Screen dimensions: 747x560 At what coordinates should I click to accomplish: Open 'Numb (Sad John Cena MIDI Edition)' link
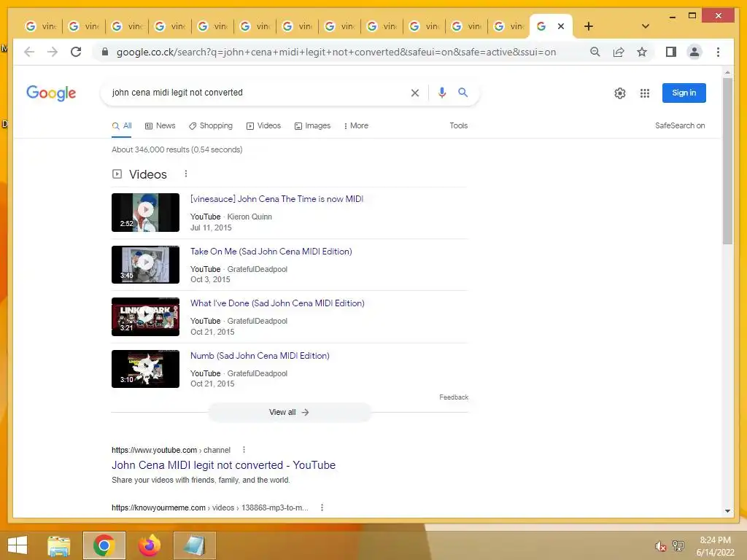coord(260,356)
